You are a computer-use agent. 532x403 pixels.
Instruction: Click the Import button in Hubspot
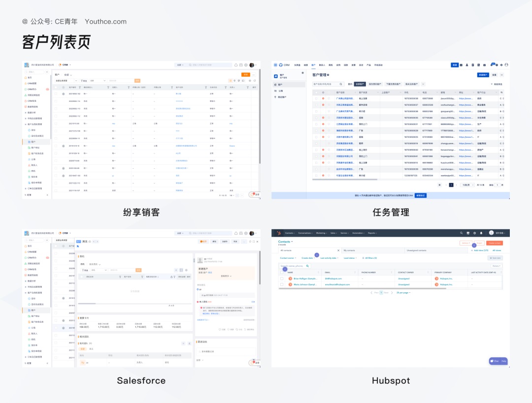click(x=479, y=243)
